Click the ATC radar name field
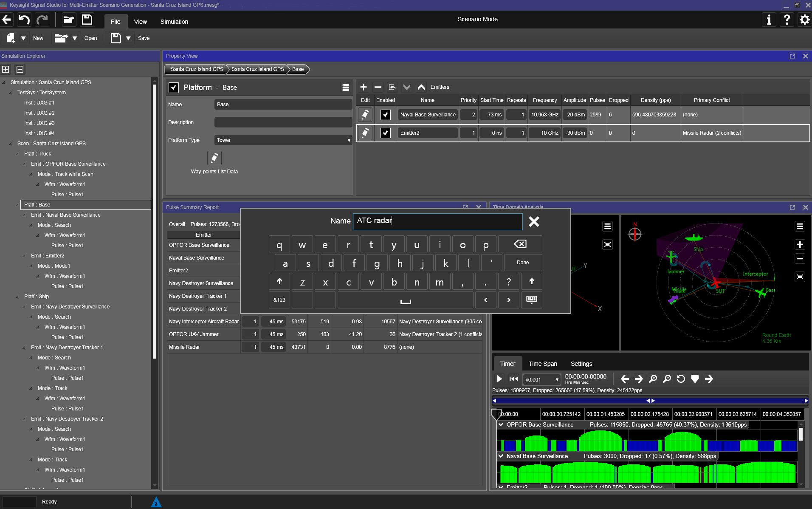Screen dimensions: 812x509 437,221
